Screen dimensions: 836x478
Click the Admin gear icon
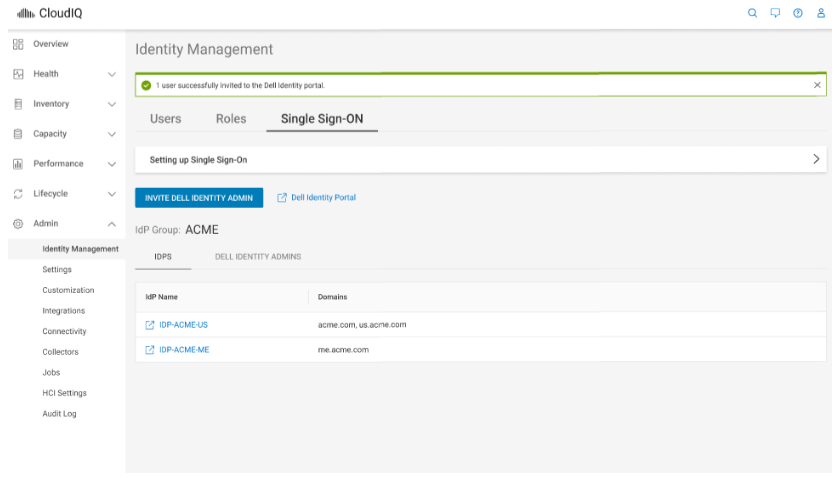[x=18, y=224]
